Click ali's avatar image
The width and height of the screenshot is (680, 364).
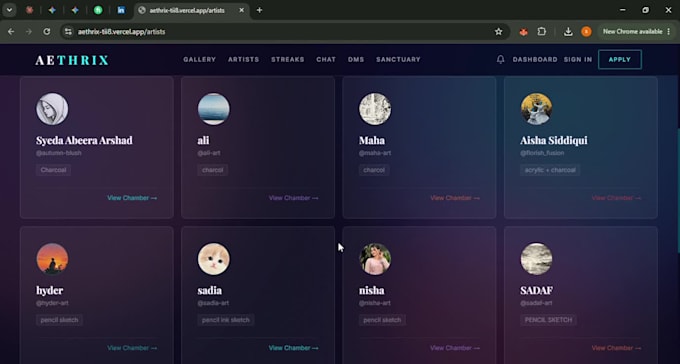pos(213,109)
